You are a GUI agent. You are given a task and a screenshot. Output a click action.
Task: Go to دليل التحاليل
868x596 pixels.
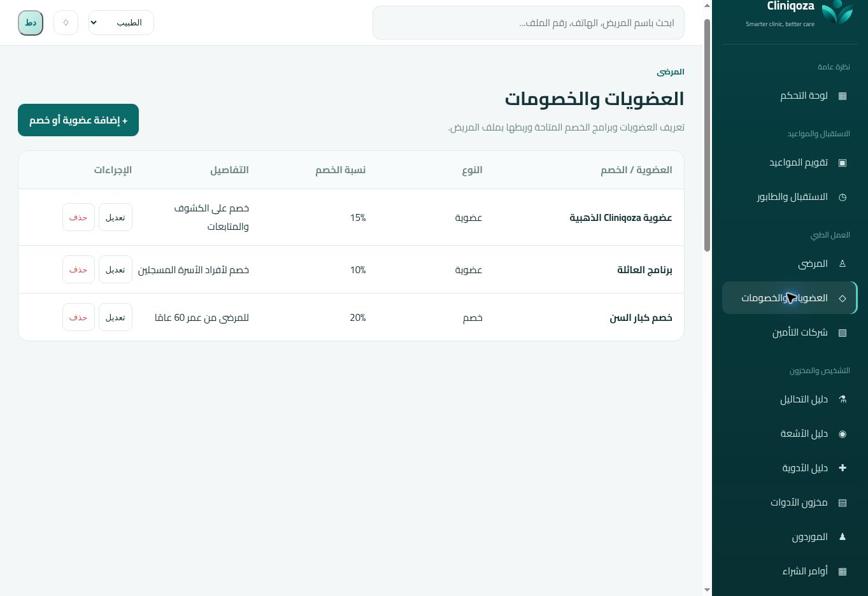click(x=790, y=399)
